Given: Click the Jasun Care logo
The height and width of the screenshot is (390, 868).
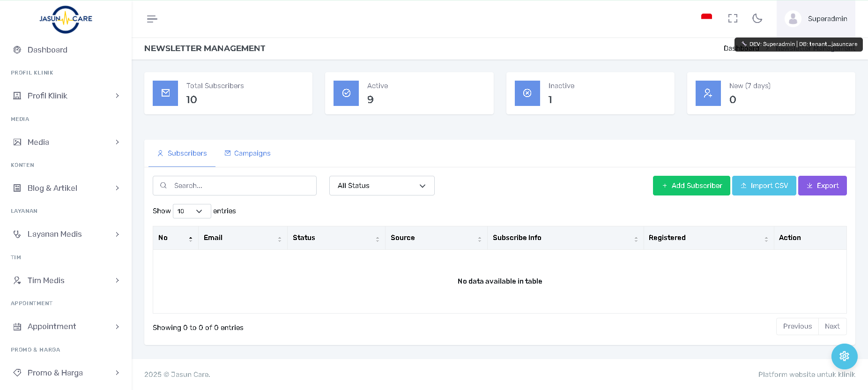Looking at the screenshot, I should point(66,19).
